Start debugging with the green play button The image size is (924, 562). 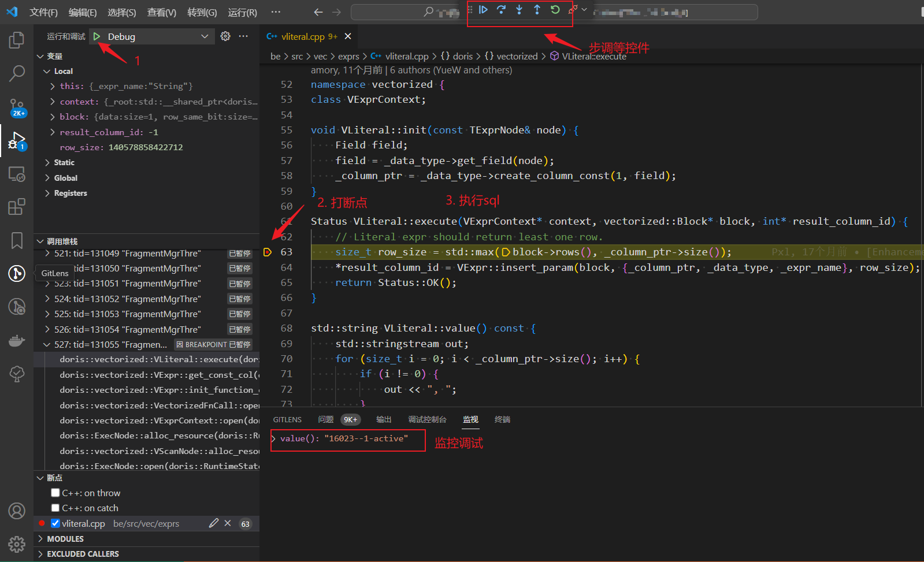(97, 36)
